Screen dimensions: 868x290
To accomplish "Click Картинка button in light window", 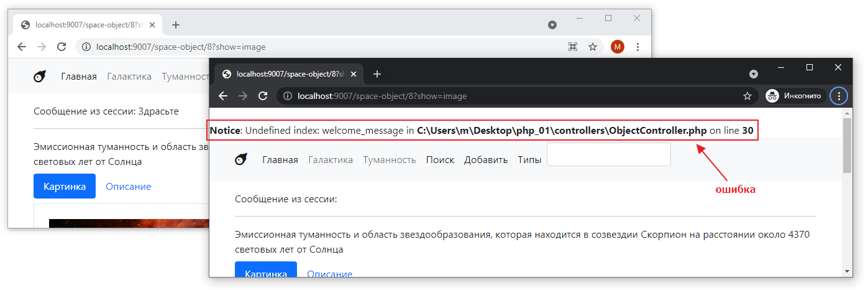I will pos(65,186).
